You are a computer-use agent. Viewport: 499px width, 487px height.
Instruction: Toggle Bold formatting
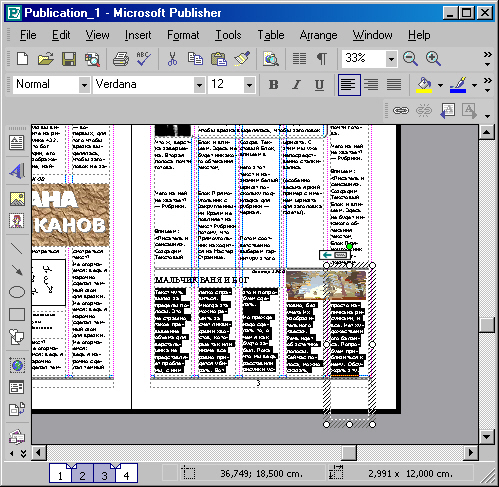[274, 85]
